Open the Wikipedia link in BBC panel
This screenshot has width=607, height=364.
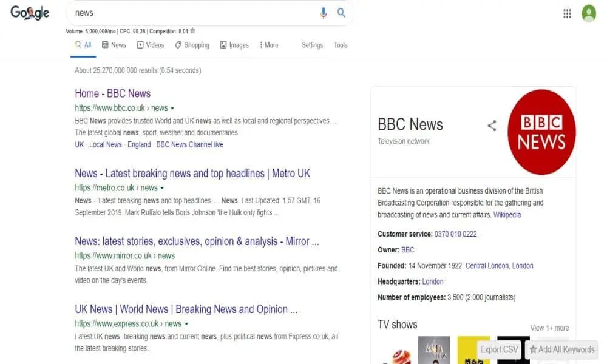coord(507,215)
